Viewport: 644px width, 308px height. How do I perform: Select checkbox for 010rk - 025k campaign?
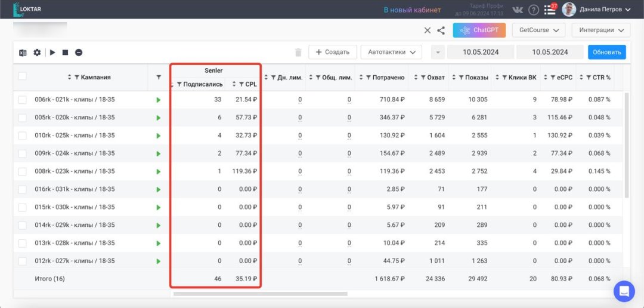(x=22, y=135)
